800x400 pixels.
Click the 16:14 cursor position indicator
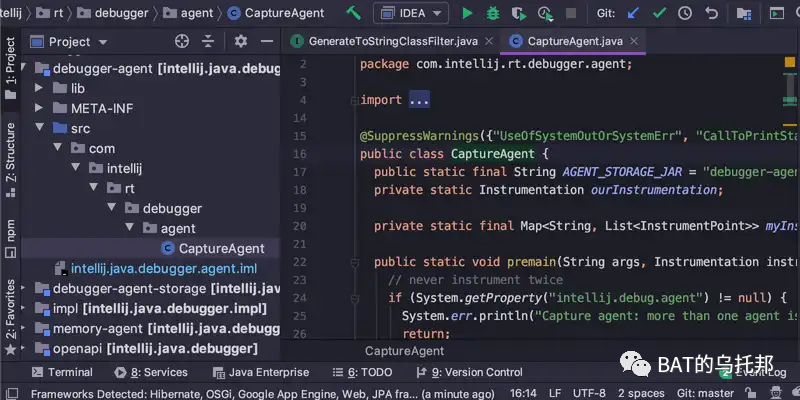[523, 394]
